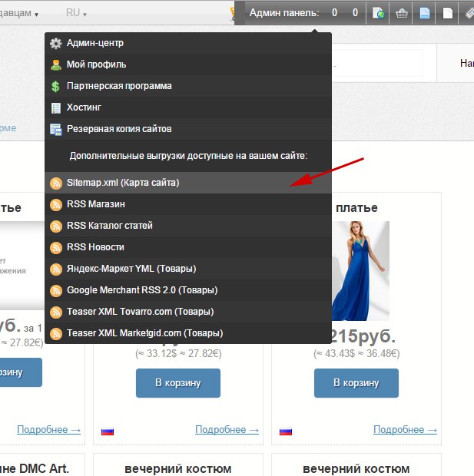The height and width of the screenshot is (476, 474).
Task: Click the blue dress product image
Action: (354, 270)
